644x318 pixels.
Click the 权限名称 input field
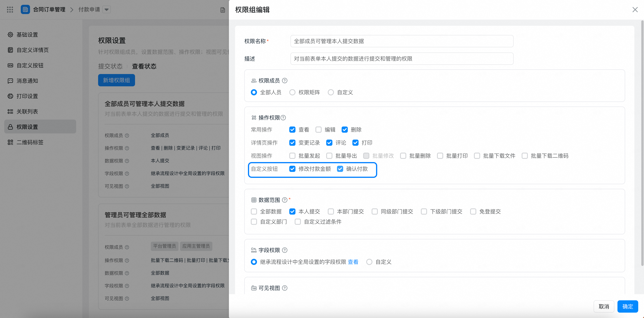pyautogui.click(x=401, y=41)
